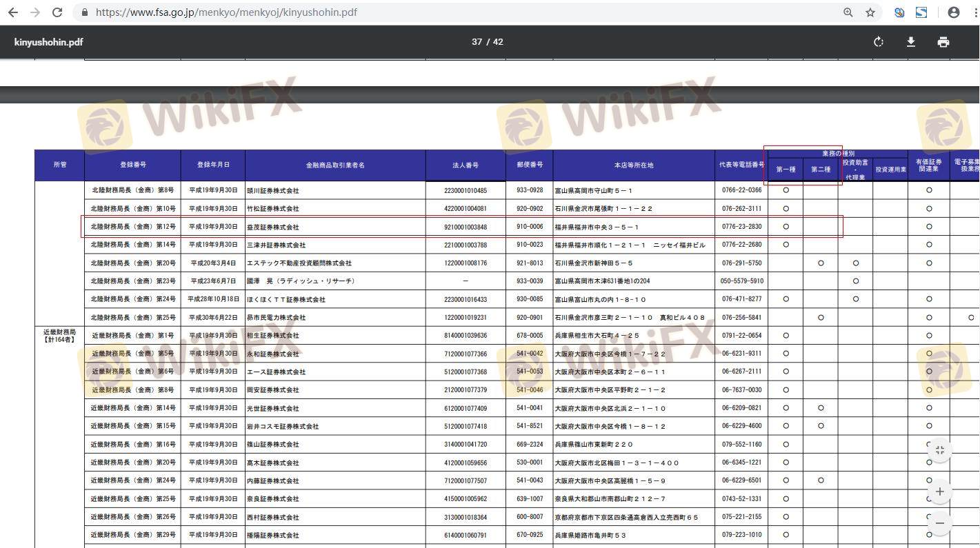Select ほくほくＴＴ証券株式会社 entry

286,300
